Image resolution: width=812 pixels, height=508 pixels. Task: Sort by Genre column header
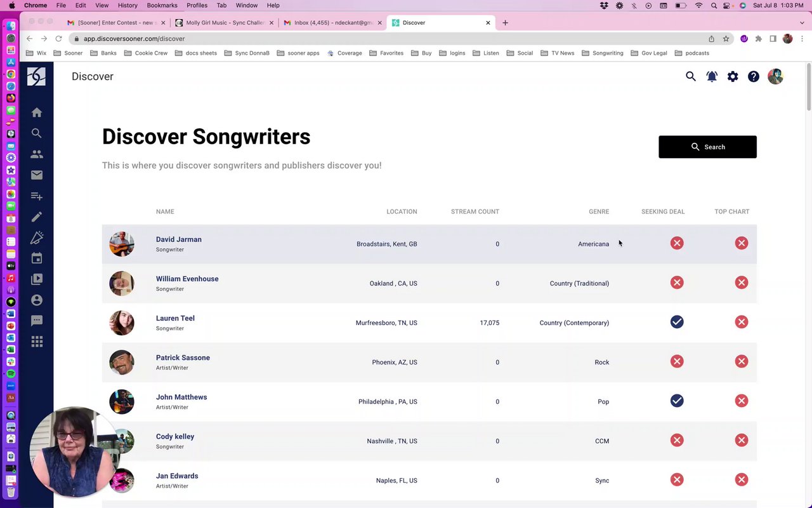598,211
